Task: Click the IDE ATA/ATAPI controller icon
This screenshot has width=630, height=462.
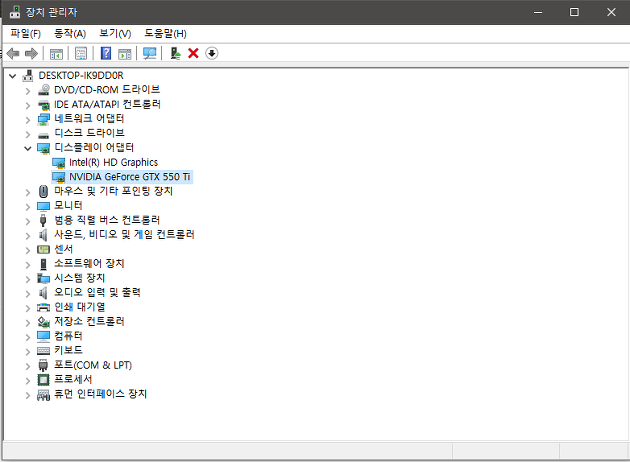Action: point(43,105)
